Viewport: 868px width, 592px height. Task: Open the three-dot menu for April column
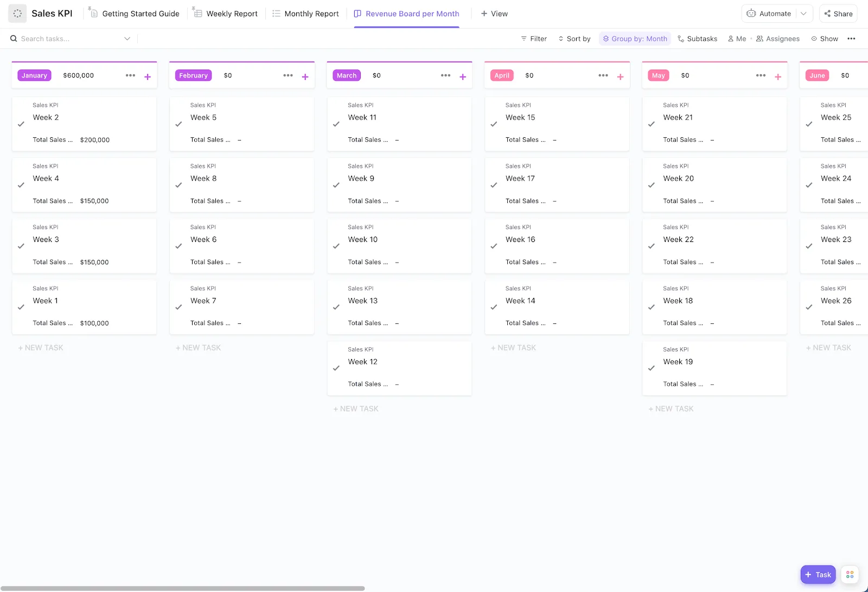tap(603, 75)
